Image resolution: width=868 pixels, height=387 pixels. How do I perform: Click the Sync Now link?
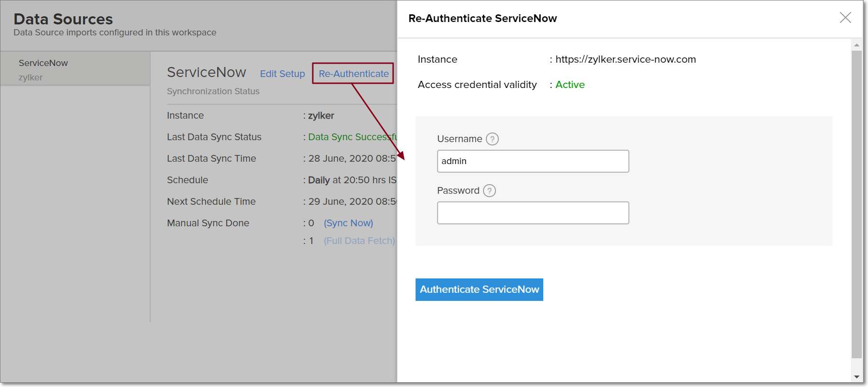tap(348, 223)
